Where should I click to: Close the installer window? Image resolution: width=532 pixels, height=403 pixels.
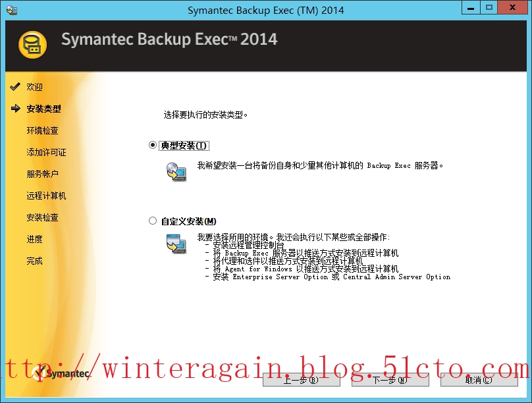pyautogui.click(x=513, y=7)
